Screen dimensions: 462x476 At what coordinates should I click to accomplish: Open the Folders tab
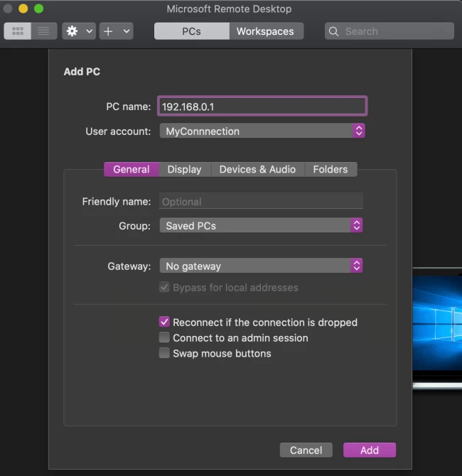point(331,169)
